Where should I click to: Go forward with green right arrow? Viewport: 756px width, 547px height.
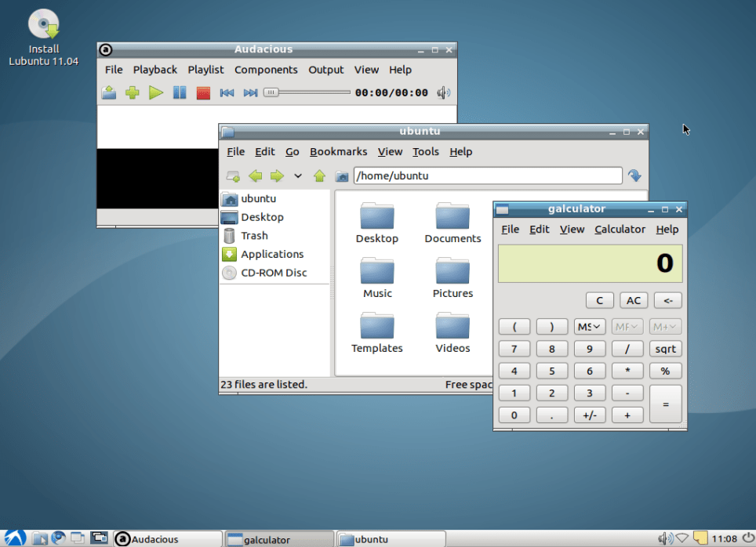277,176
